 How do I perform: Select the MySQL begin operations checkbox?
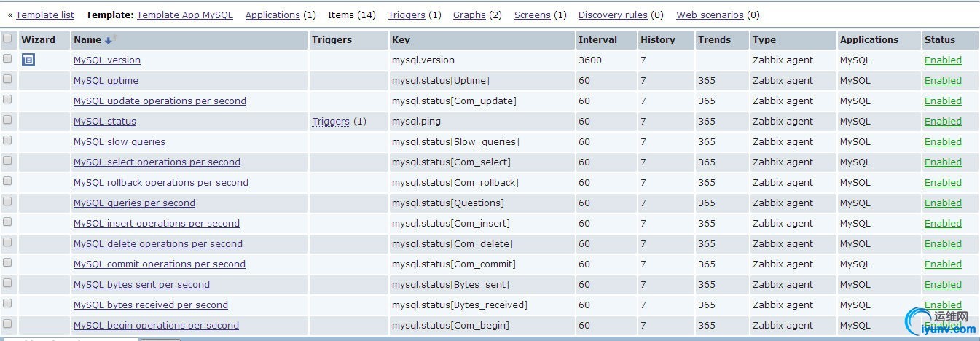[7, 324]
